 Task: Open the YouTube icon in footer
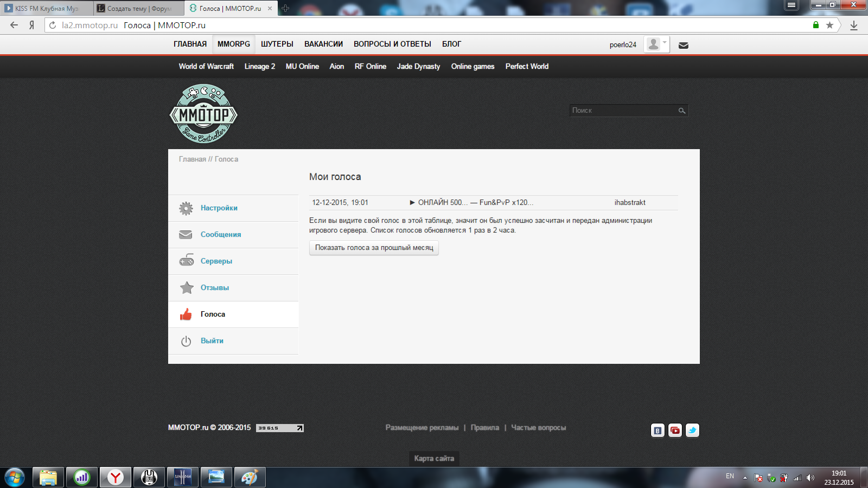(675, 431)
